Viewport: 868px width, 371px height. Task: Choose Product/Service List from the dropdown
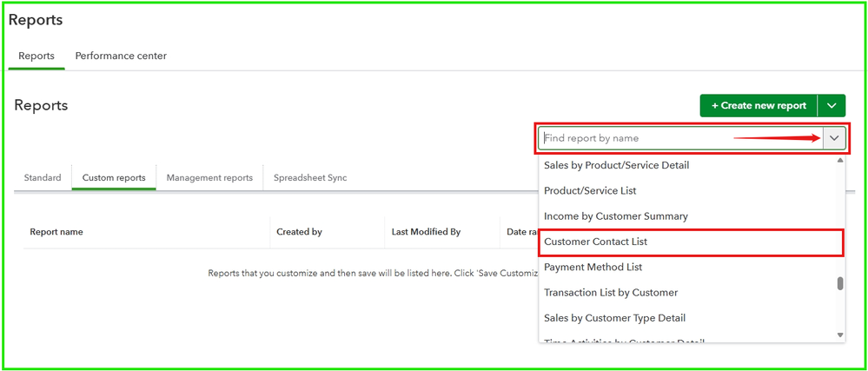(588, 190)
